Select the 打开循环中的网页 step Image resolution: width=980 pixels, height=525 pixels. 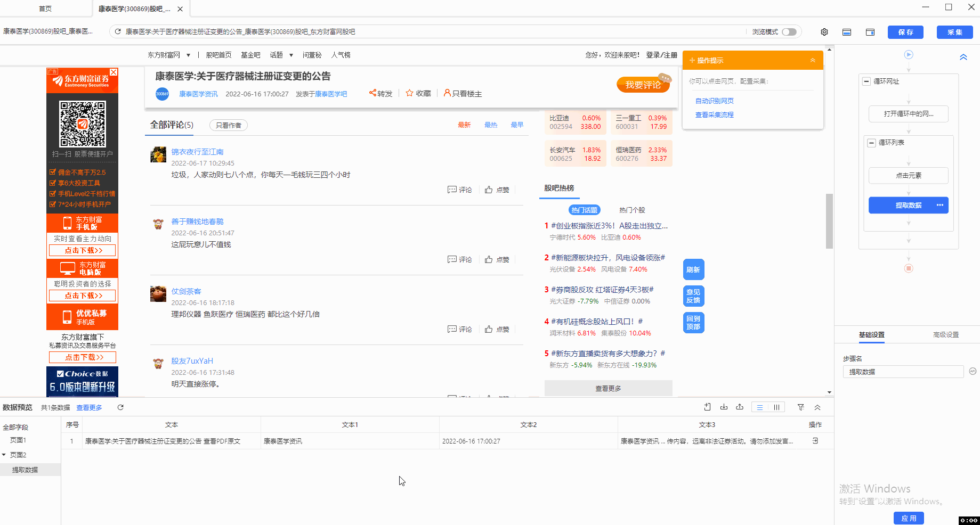[909, 114]
